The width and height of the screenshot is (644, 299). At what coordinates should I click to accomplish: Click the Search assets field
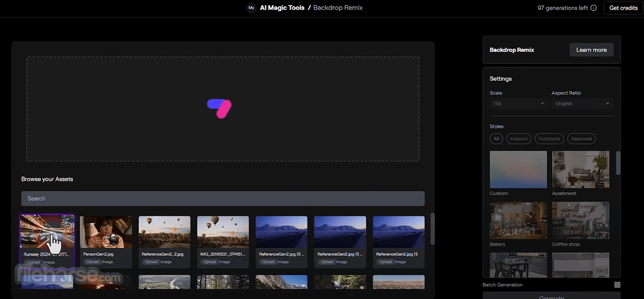[x=223, y=198]
